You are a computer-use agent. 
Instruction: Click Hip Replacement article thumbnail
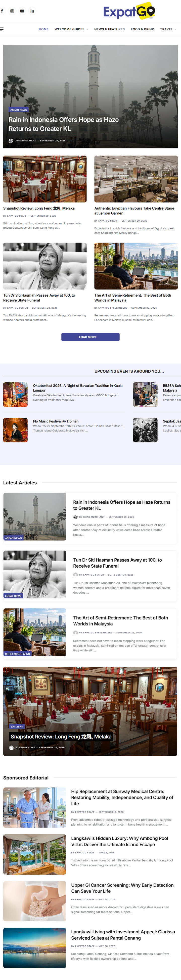(x=35, y=807)
